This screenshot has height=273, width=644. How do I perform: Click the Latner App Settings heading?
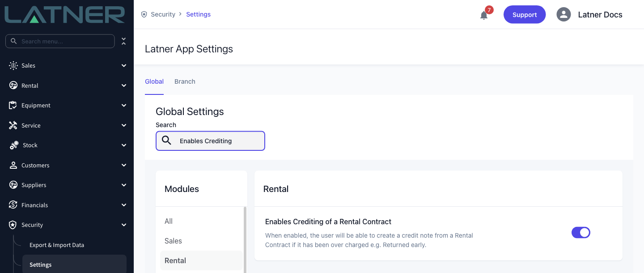pyautogui.click(x=189, y=49)
